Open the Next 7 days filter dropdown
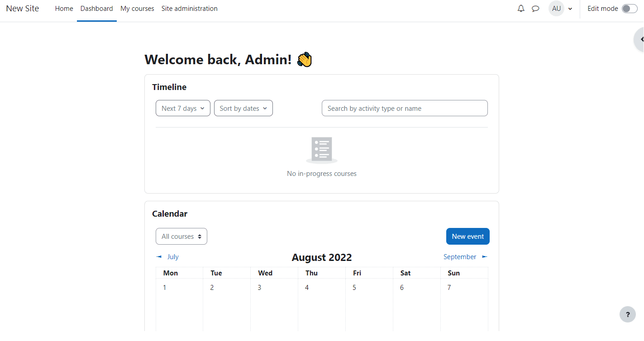This screenshot has height=341, width=644. tap(183, 109)
